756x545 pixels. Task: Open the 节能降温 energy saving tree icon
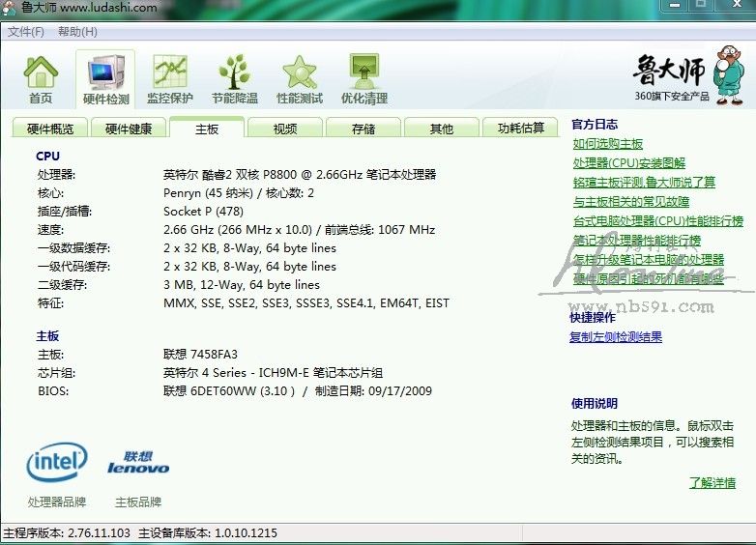pos(235,78)
